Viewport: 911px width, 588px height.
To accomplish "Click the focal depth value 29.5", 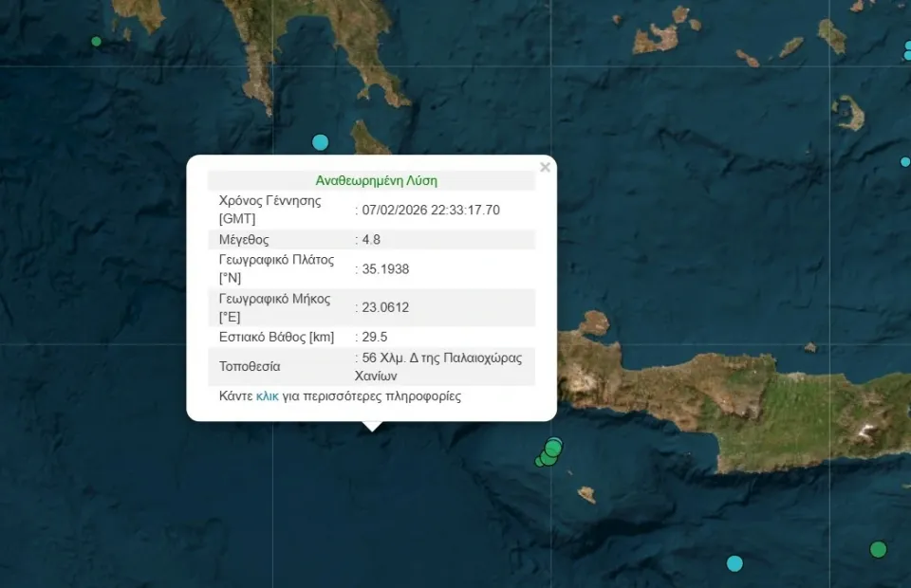I will tap(374, 337).
